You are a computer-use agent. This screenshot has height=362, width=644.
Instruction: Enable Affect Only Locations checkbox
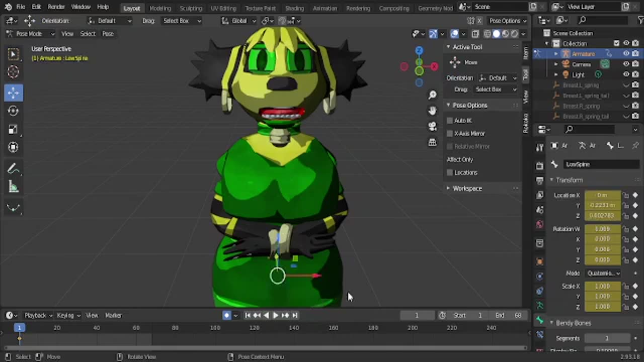pyautogui.click(x=450, y=172)
